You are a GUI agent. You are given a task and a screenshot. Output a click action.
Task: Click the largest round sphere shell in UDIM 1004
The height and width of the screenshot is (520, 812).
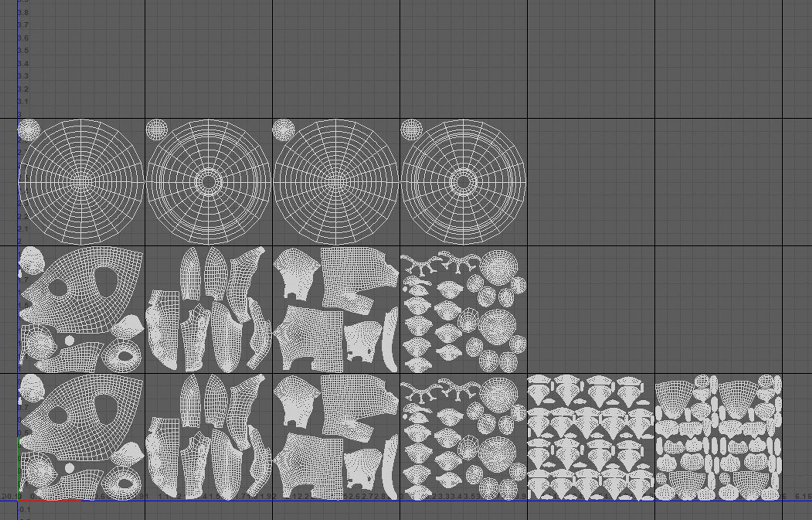499,395
